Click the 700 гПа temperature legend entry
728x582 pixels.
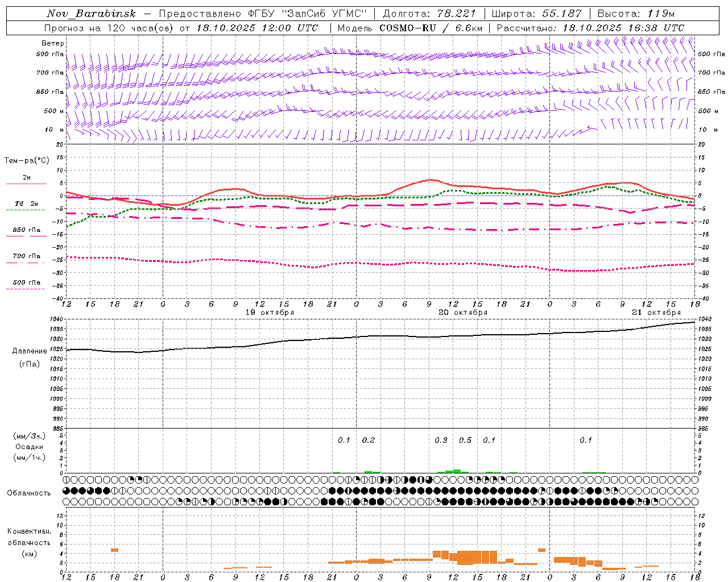click(x=27, y=256)
